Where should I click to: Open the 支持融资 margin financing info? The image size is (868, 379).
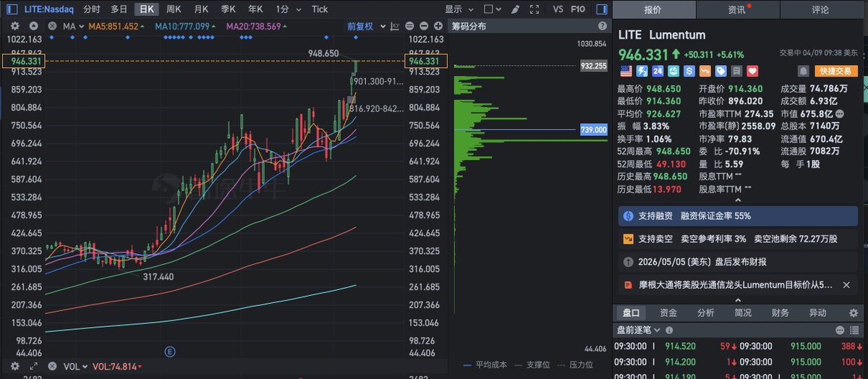739,216
